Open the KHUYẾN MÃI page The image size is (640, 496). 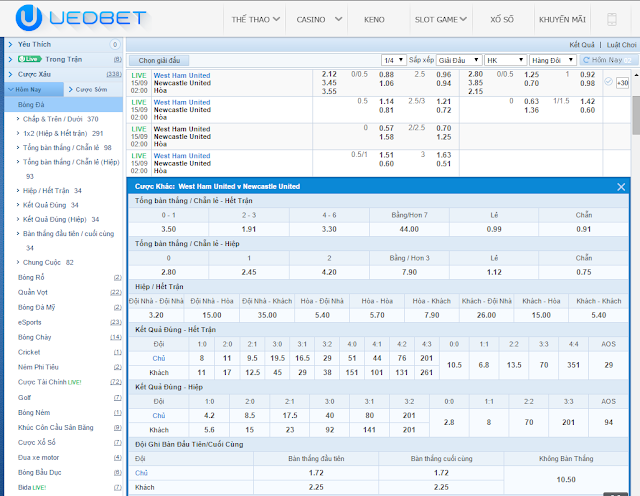tap(562, 19)
